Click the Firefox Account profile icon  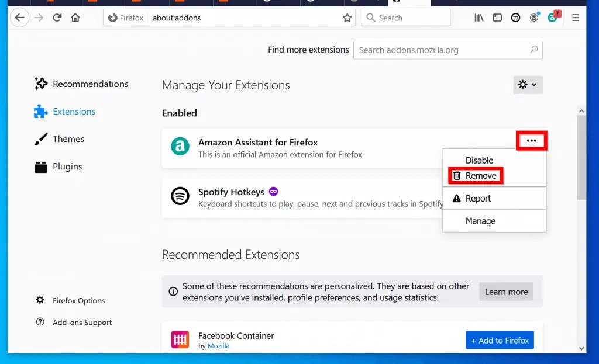coord(534,18)
